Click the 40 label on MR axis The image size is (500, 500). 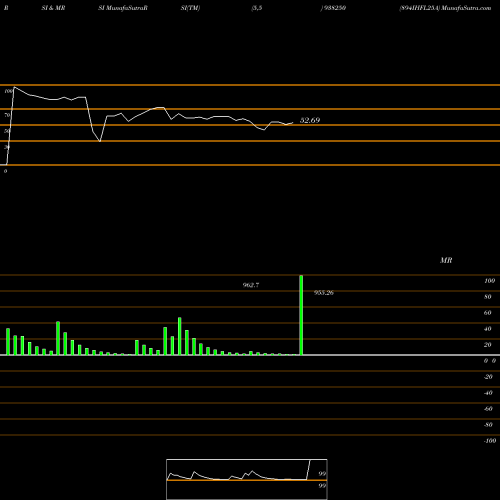coord(488,329)
